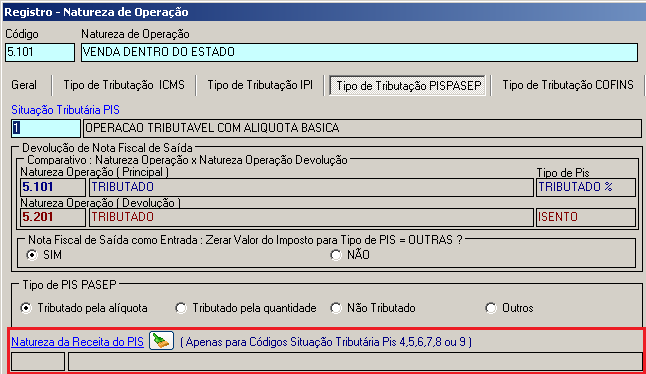Click Natureza Operação Principal code 5.101
This screenshot has width=646, height=374.
tap(53, 187)
